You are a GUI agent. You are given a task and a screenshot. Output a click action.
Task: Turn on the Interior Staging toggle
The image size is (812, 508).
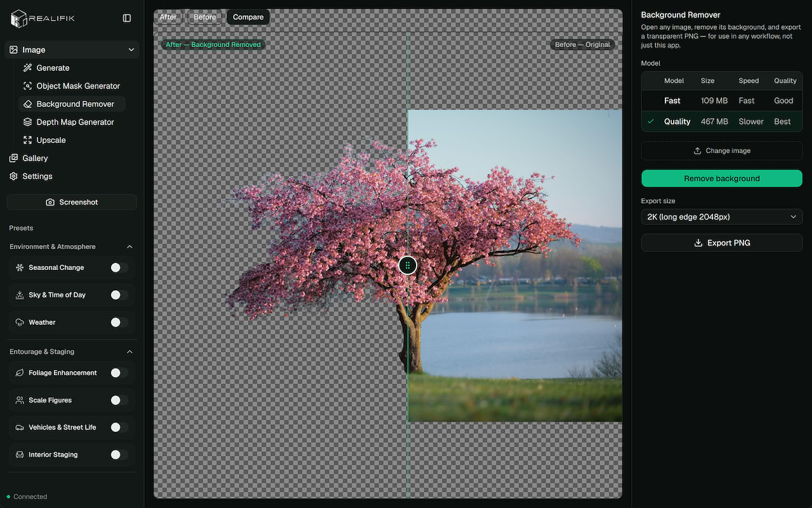click(x=119, y=455)
